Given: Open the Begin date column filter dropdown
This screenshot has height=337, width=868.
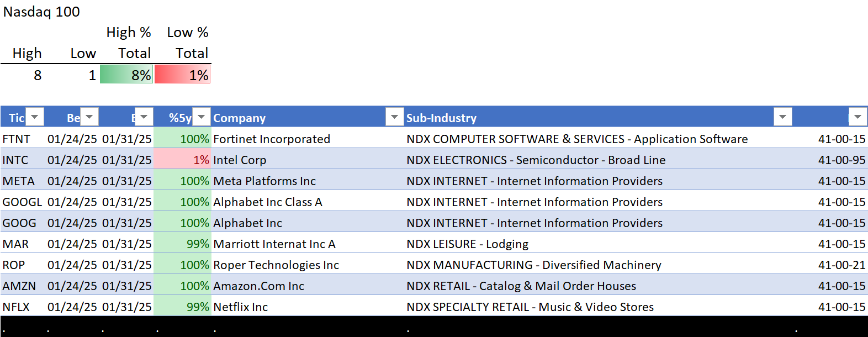Looking at the screenshot, I should pos(89,117).
